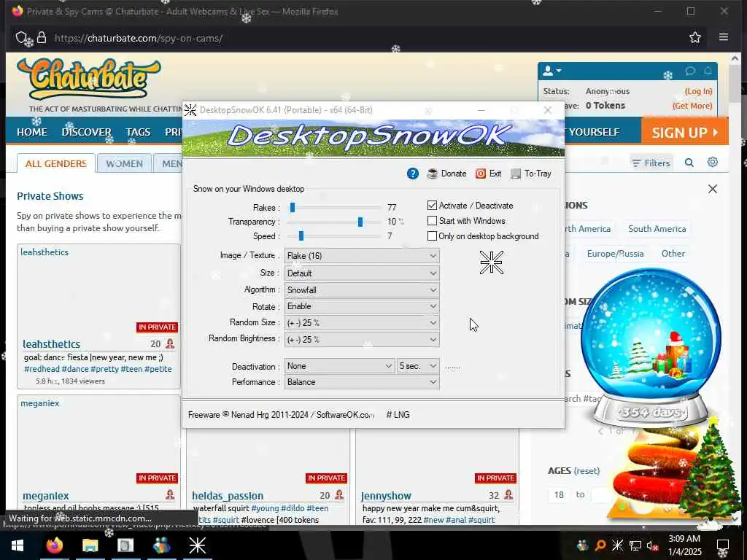This screenshot has height=560, width=747.
Task: Click the snowflake preview image in DesktopSnowOK
Action: (x=492, y=262)
